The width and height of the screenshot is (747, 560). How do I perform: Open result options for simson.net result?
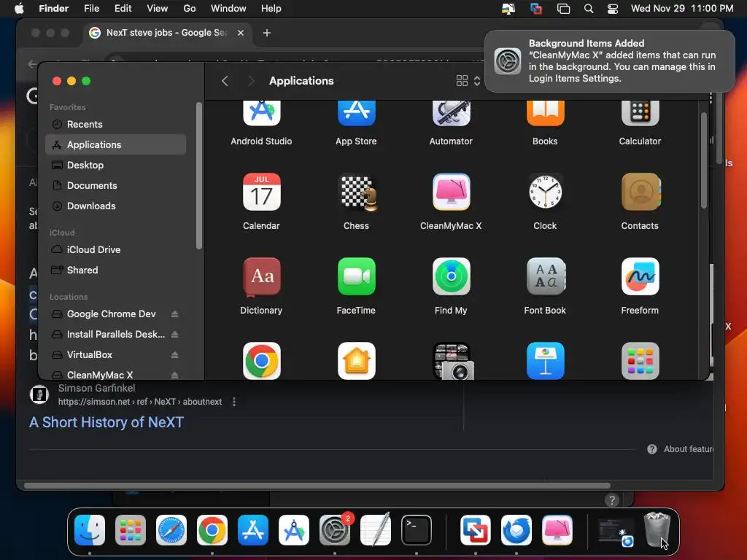coord(234,402)
